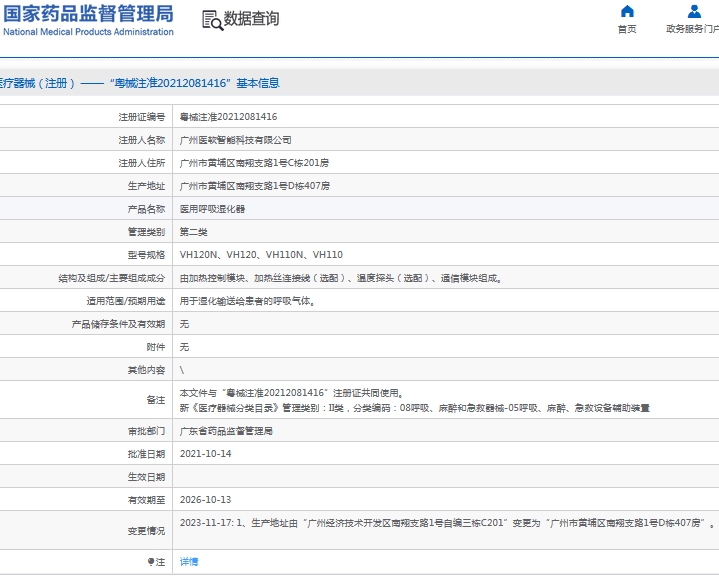Image resolution: width=719 pixels, height=576 pixels.
Task: Open the 详情 link in the 注 row
Action: point(189,562)
